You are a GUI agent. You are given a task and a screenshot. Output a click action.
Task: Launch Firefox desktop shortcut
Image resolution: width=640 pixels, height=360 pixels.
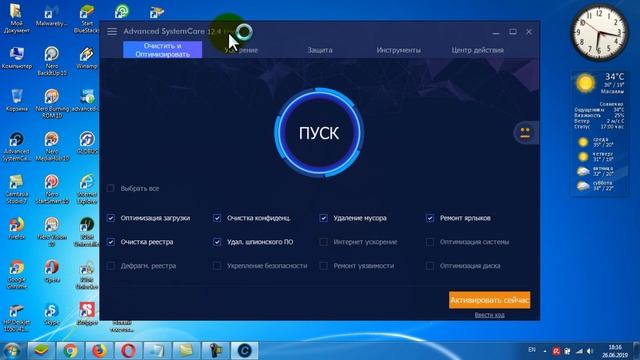pyautogui.click(x=17, y=228)
